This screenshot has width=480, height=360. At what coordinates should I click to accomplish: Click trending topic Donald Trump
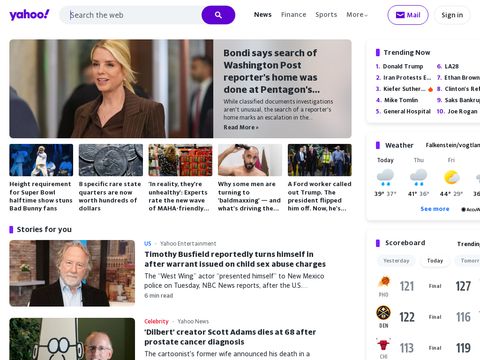click(403, 66)
